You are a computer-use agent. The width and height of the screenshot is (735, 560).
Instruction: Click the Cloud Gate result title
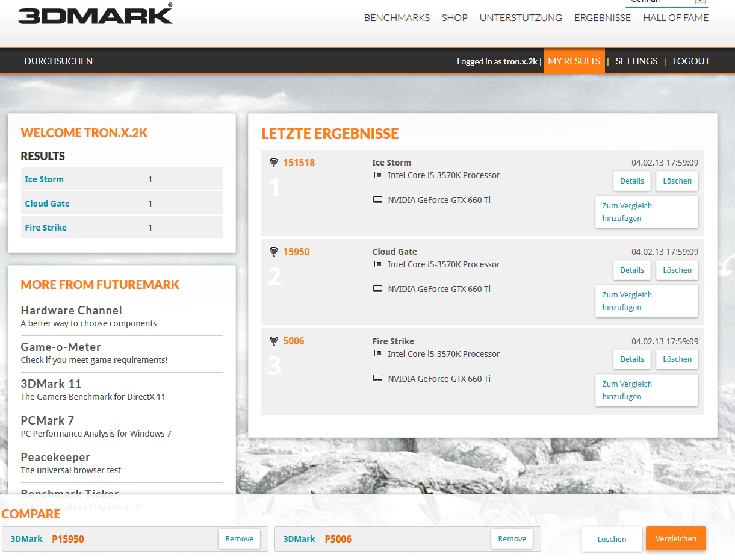[x=395, y=252]
